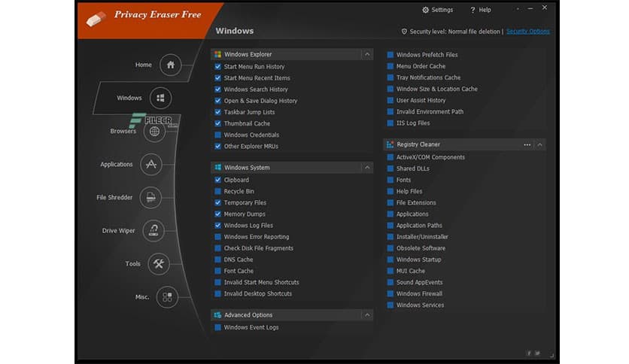
Task: Click the Advanced Options section icon
Action: (x=218, y=314)
